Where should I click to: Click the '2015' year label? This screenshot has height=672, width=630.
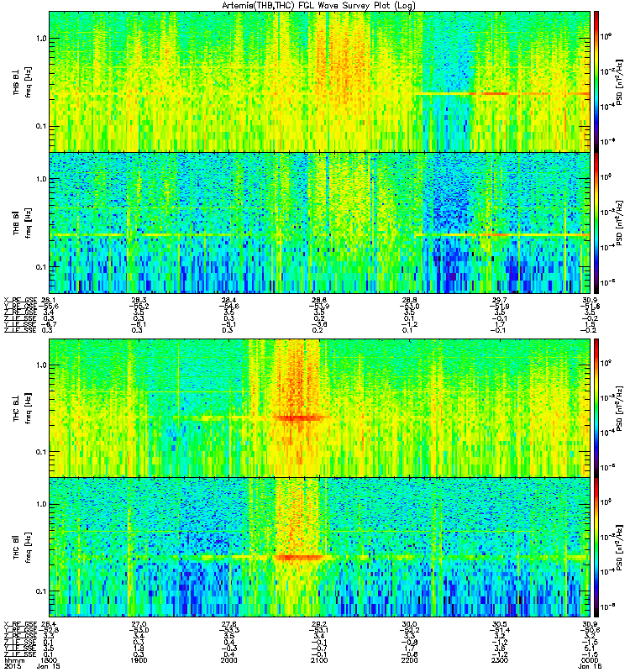(x=11, y=666)
